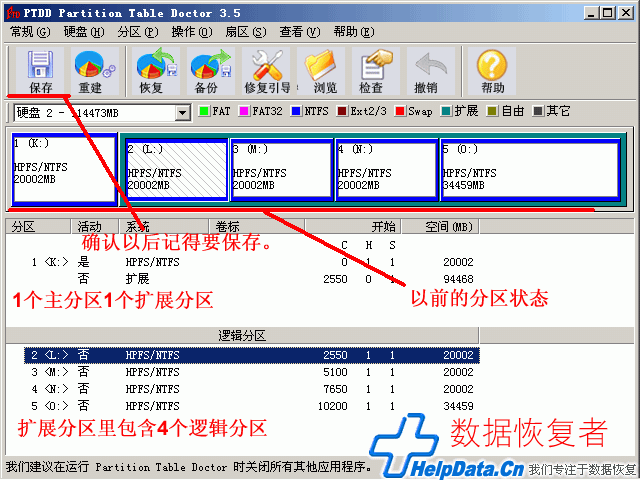
Task: Click the 空间(MB) column header
Action: (x=440, y=227)
